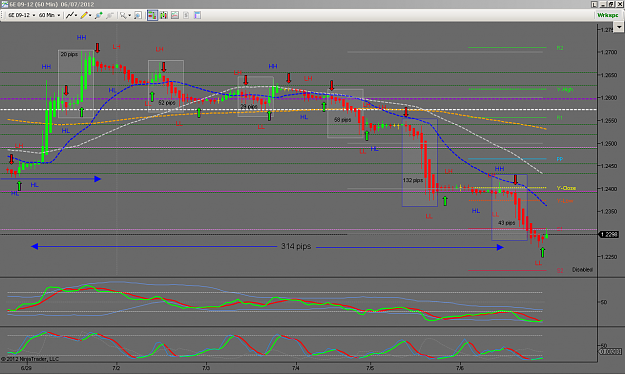Open the chart properties window icon

click(x=197, y=15)
